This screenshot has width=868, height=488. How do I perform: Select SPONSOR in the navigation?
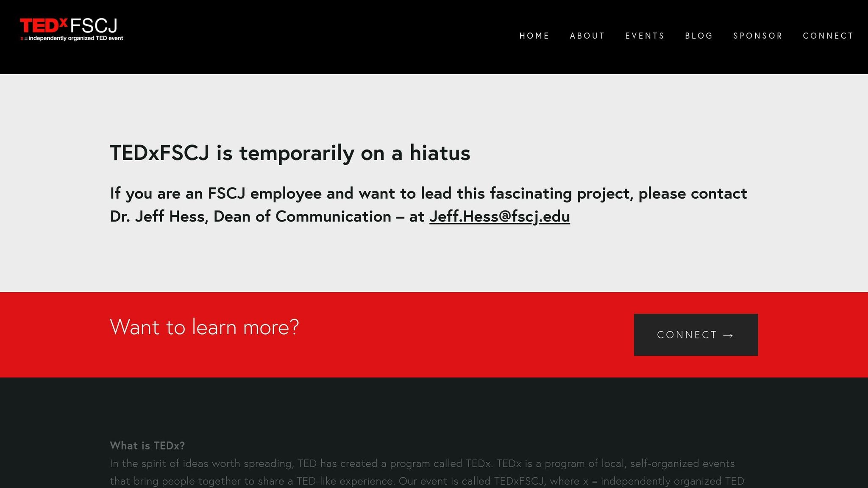[758, 36]
